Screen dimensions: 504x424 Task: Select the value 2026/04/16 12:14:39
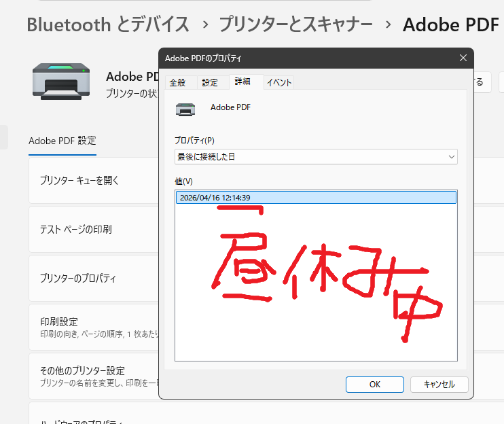(x=316, y=197)
